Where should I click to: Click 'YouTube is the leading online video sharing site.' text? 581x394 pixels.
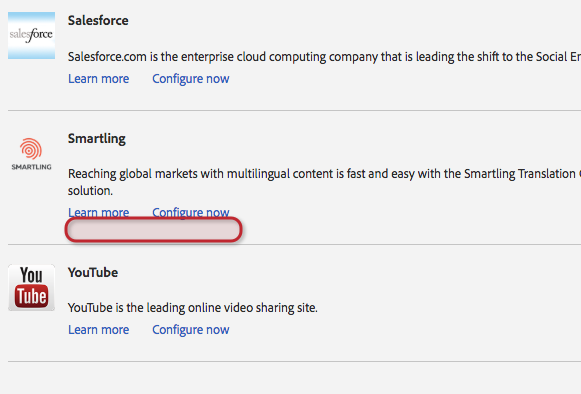[193, 308]
